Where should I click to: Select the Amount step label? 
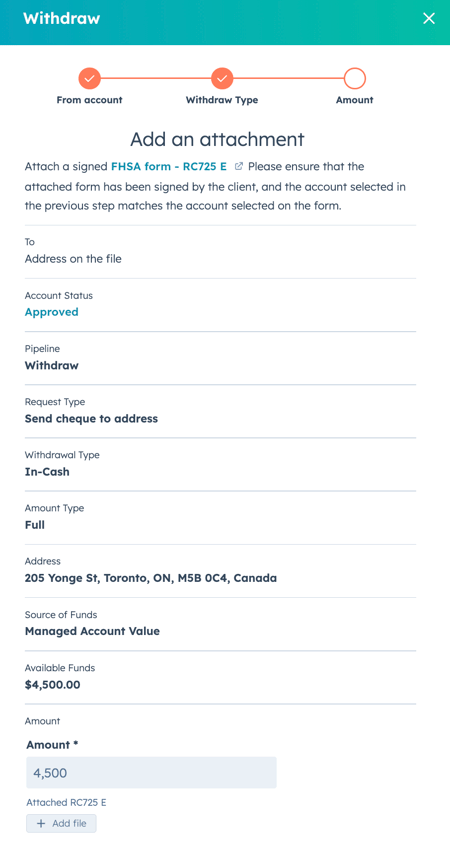pos(355,100)
